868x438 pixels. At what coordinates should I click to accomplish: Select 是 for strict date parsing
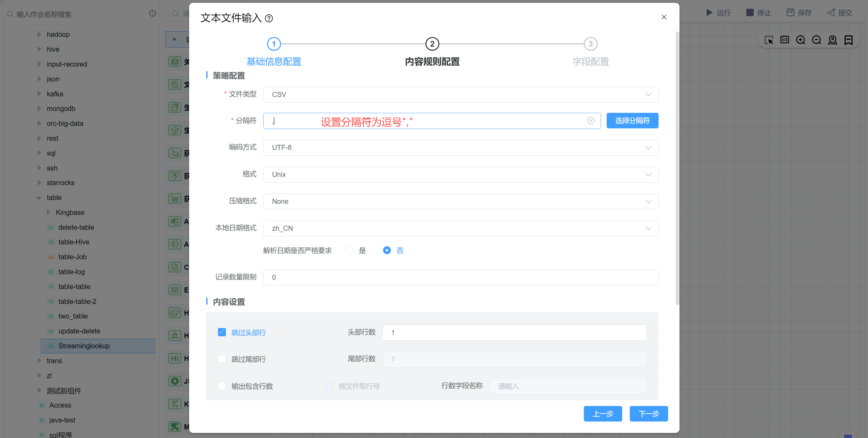pyautogui.click(x=349, y=250)
